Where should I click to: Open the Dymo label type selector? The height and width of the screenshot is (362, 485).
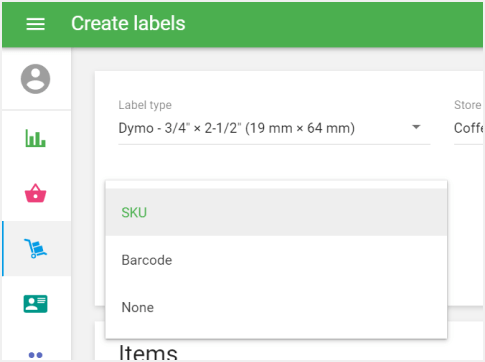point(274,128)
